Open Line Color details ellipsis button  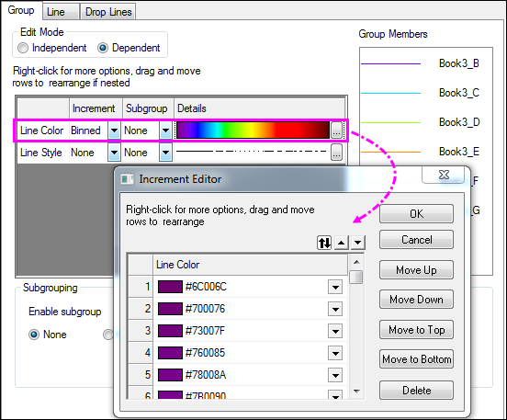pos(336,131)
